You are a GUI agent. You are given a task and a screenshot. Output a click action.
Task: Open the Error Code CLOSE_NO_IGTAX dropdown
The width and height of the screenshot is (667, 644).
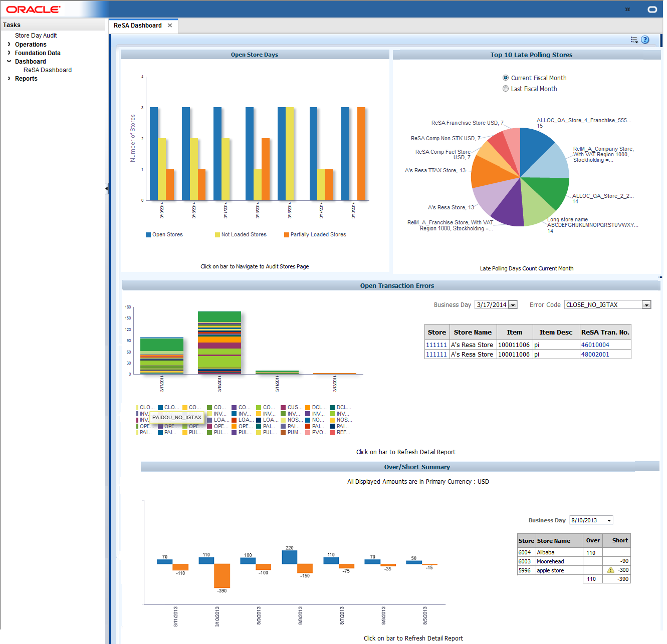tap(647, 304)
